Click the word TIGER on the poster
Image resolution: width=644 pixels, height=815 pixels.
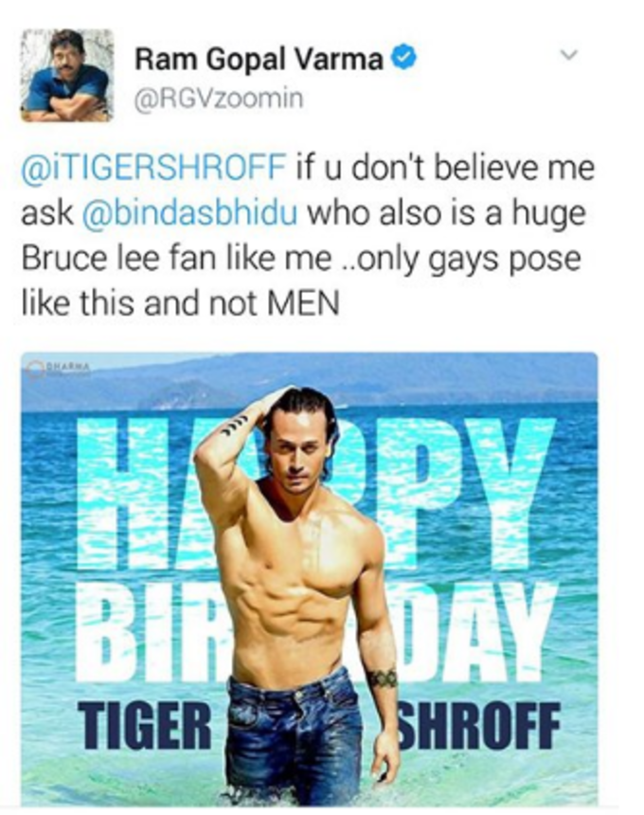(x=148, y=726)
